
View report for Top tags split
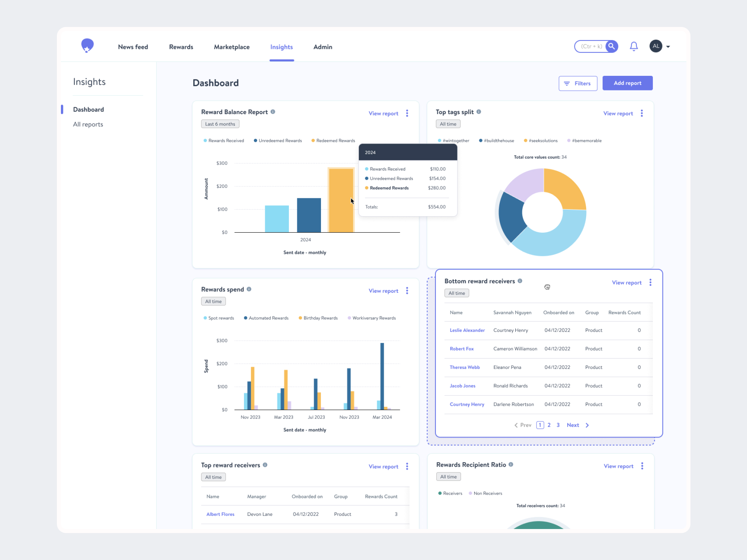618,113
